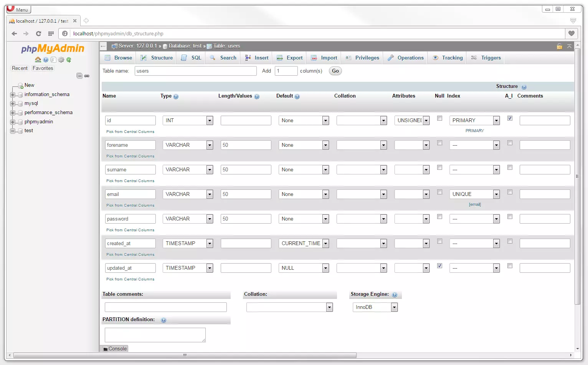Open settings via the gear icon

click(61, 60)
